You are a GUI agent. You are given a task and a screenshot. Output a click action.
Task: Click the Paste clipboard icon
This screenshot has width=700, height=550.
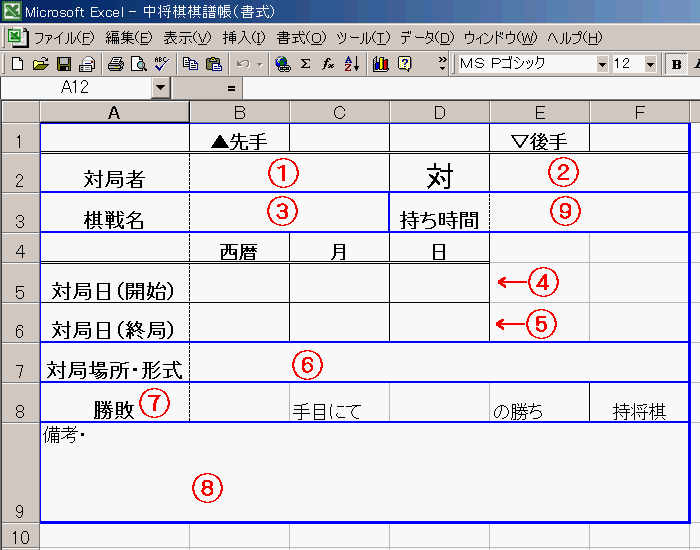(214, 64)
